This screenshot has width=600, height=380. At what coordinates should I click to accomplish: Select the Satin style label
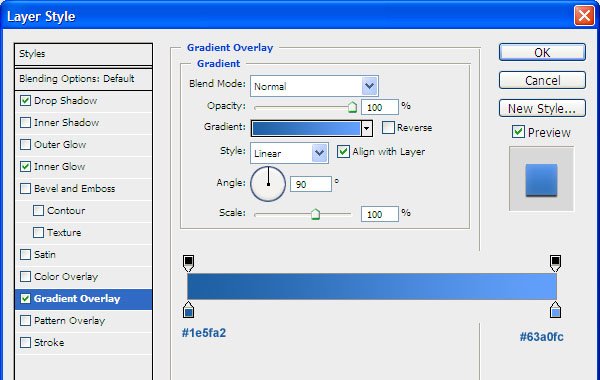(45, 254)
